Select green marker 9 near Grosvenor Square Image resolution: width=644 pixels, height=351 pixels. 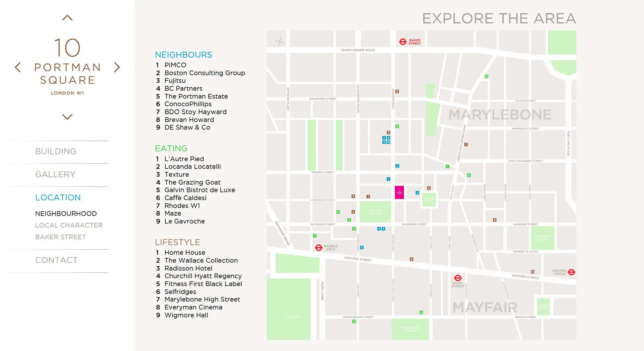(354, 321)
